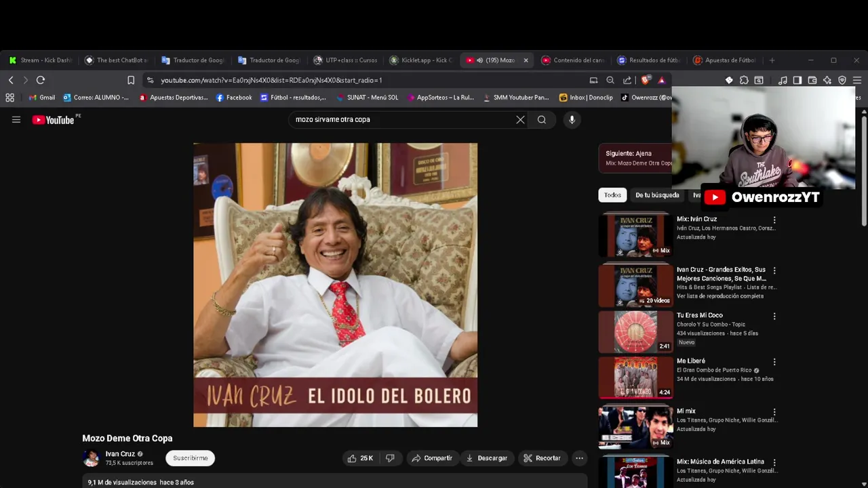The height and width of the screenshot is (488, 868).
Task: Switch to Kicklet.app tab
Action: pyautogui.click(x=422, y=60)
